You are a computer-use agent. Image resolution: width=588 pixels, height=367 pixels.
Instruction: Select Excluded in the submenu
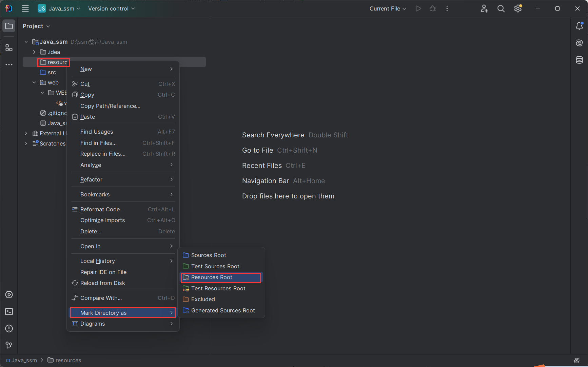pyautogui.click(x=203, y=300)
